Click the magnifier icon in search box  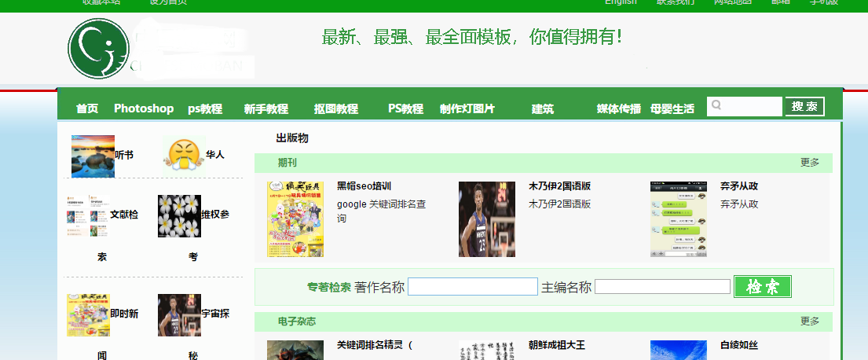[x=716, y=105]
